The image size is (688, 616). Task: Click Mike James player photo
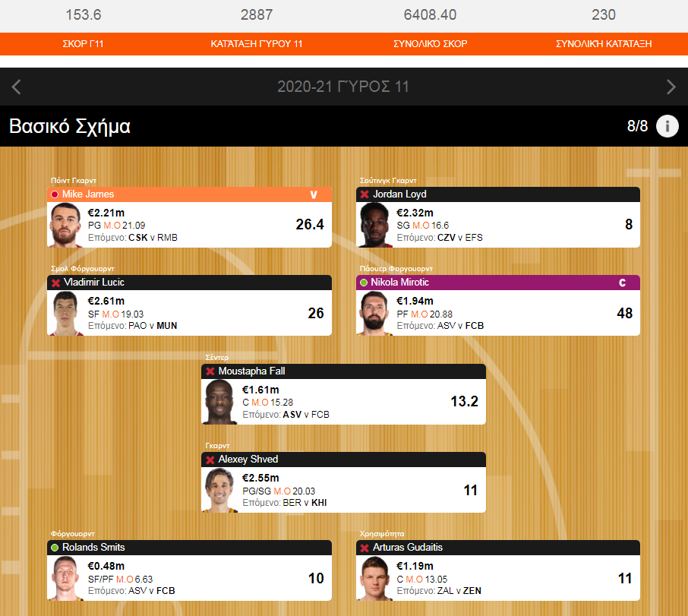pyautogui.click(x=65, y=225)
